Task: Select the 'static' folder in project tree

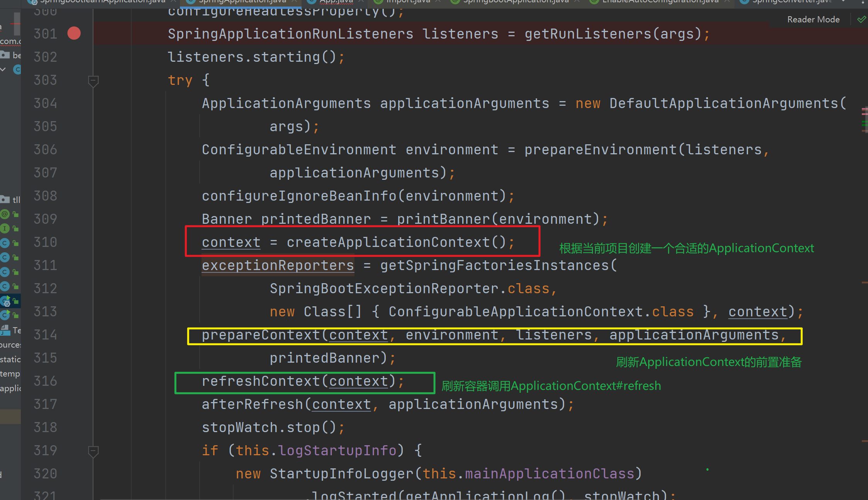Action: (10, 359)
